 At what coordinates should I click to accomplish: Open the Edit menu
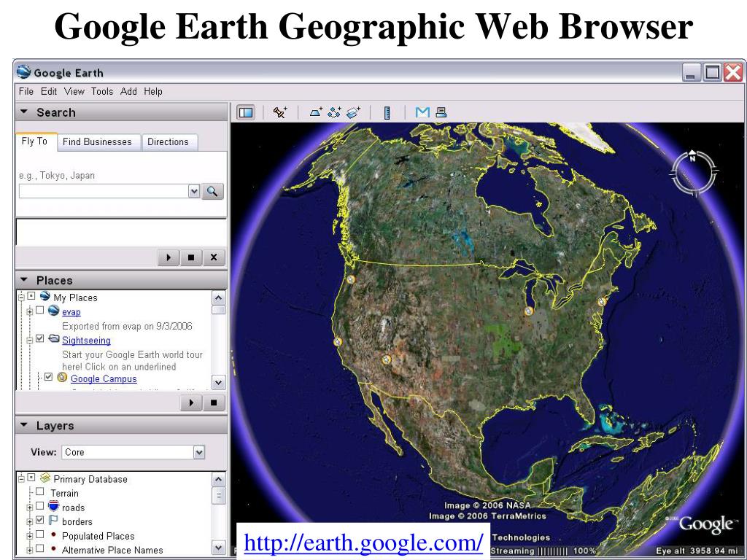[x=49, y=91]
